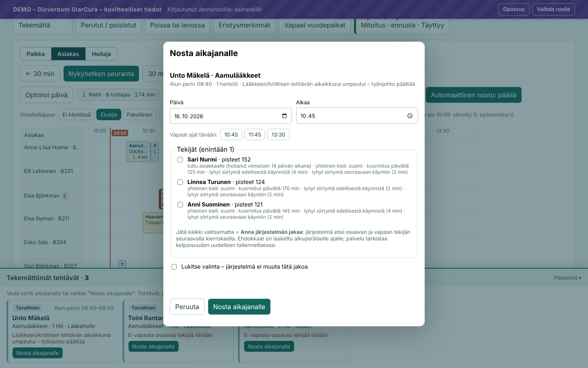Click Nosta aikajanalle on Toini Rantanen card
This screenshot has height=368, width=588.
tap(153, 346)
